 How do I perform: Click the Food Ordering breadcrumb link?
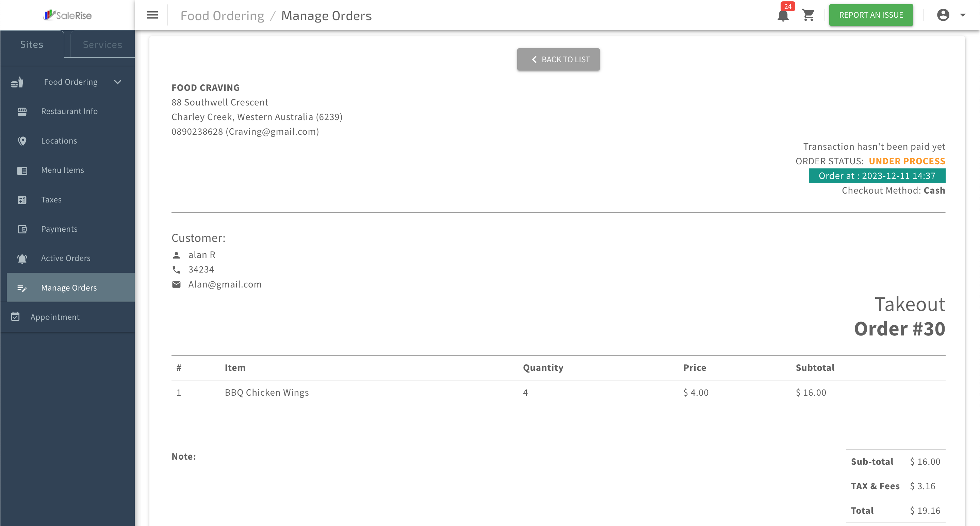tap(222, 16)
